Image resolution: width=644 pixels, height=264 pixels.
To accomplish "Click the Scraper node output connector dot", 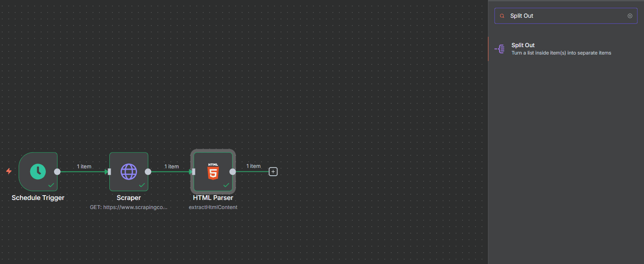I will click(x=148, y=171).
